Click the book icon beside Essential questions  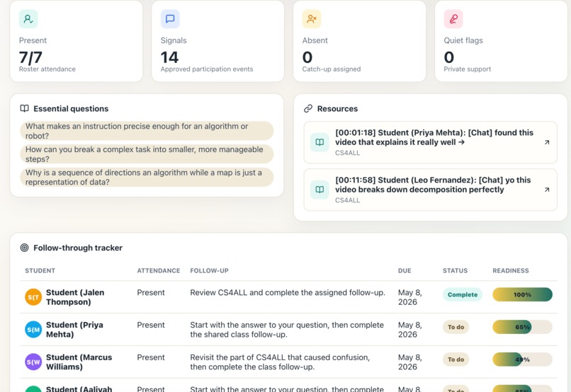24,108
